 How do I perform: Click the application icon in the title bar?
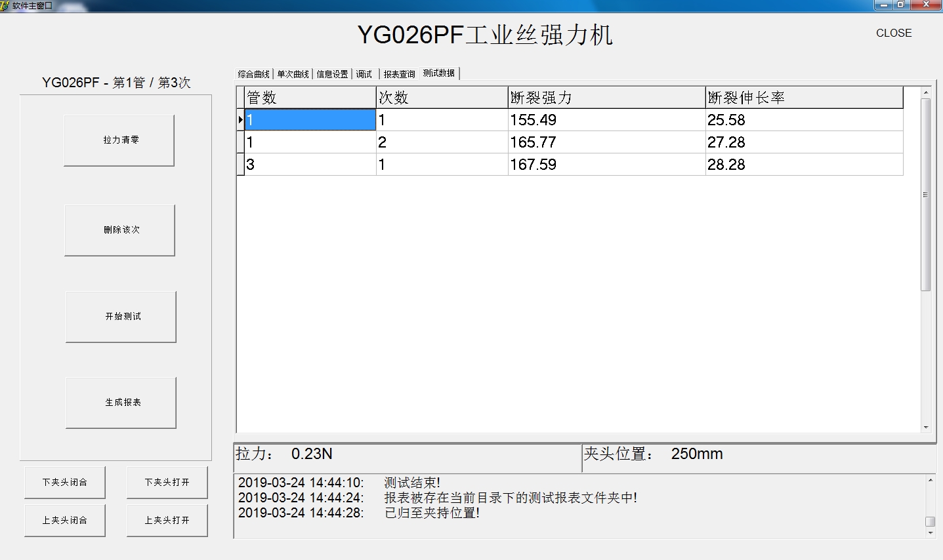click(5, 5)
